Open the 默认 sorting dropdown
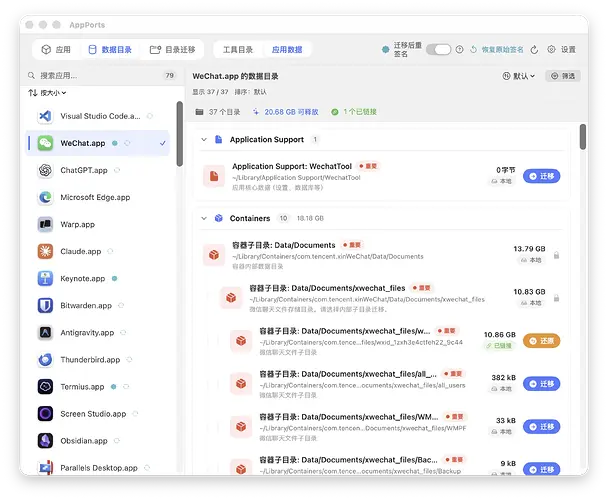Image resolution: width=608 pixels, height=500 pixels. point(519,76)
